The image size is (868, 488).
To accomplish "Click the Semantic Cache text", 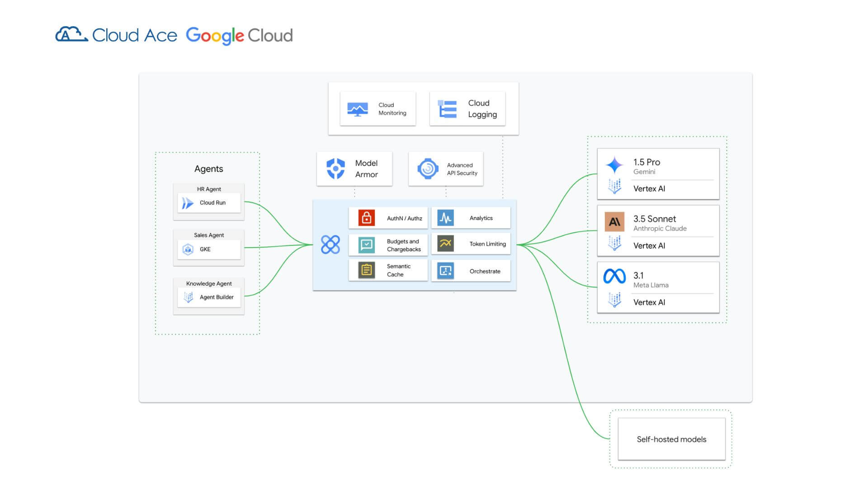I will (399, 270).
